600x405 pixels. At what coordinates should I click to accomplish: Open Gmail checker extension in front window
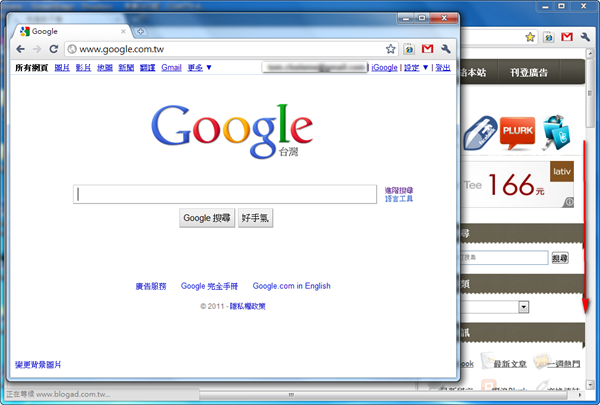(427, 49)
